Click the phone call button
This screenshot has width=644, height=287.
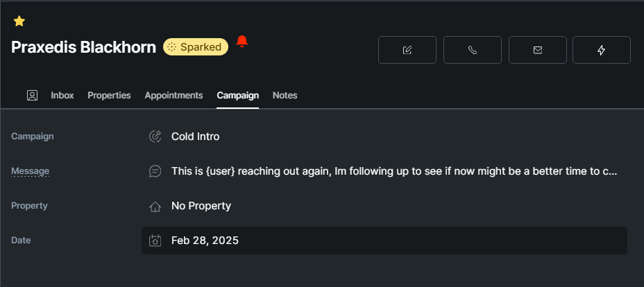point(473,50)
